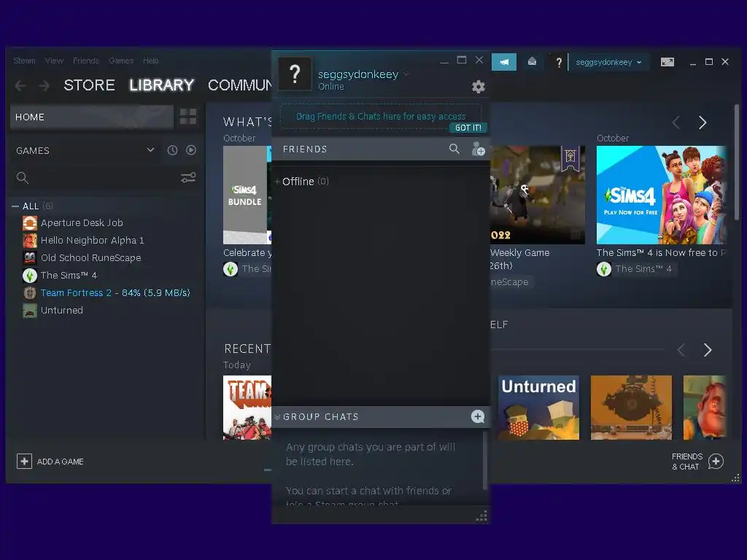
Task: Click the ADD A GAME button
Action: click(60, 462)
